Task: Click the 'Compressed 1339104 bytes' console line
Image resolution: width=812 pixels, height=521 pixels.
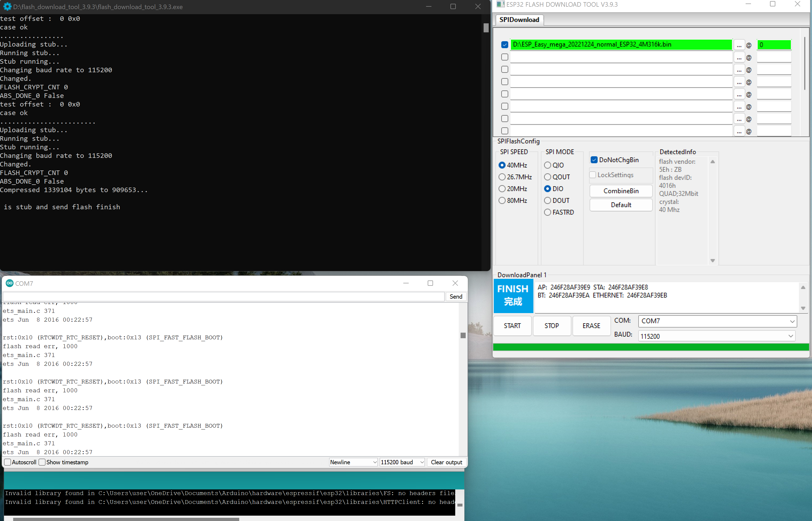Action: tap(74, 190)
